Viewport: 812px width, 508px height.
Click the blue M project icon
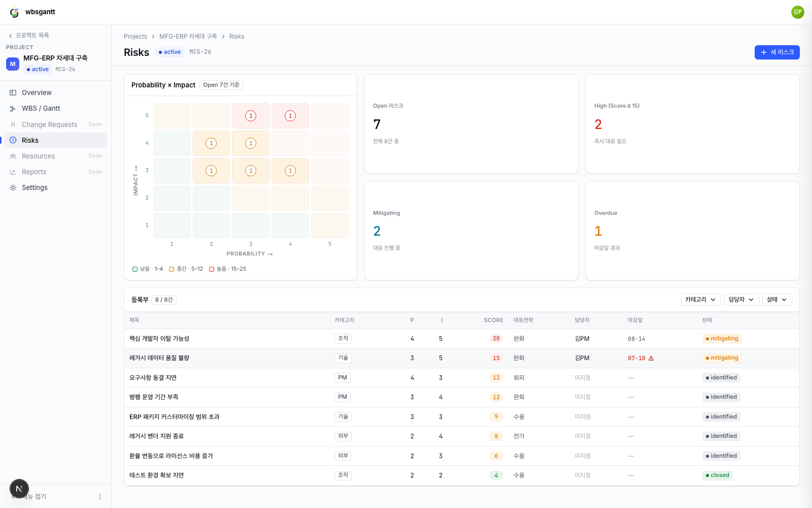pos(13,64)
